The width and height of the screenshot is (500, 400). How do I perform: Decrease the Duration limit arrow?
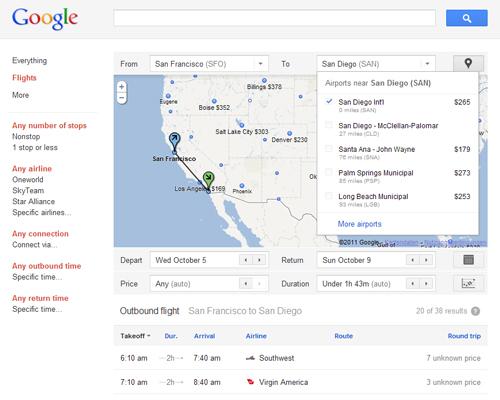pyautogui.click(x=413, y=284)
